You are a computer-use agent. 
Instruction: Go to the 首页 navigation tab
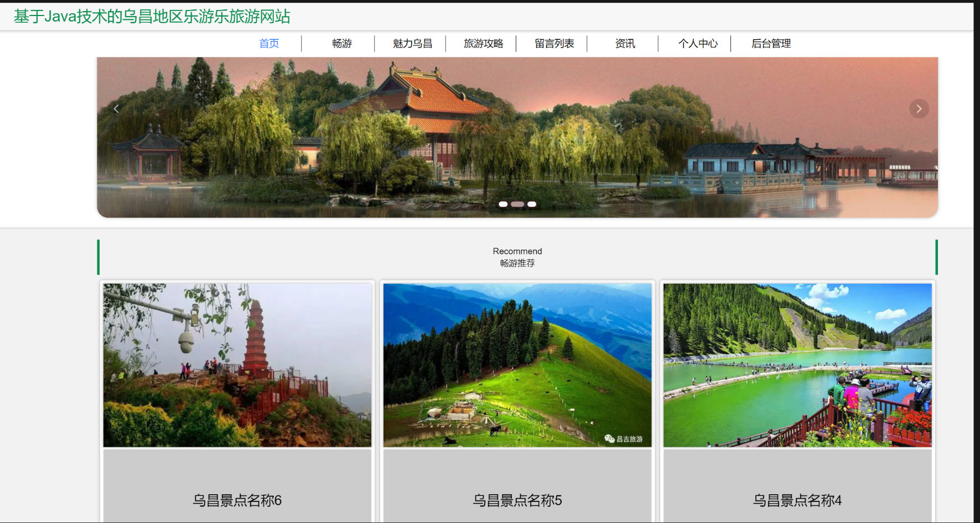coord(269,44)
